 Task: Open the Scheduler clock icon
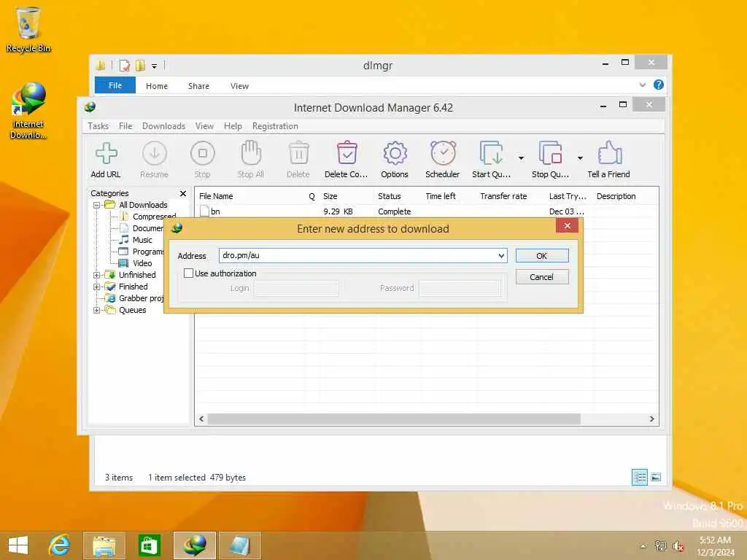443,153
